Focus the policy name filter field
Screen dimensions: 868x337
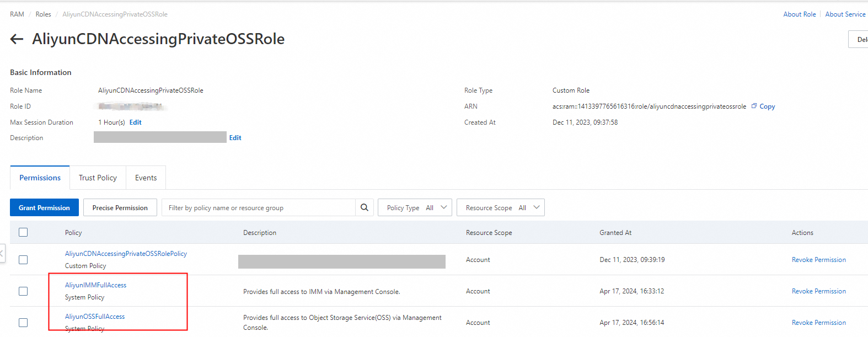(258, 207)
